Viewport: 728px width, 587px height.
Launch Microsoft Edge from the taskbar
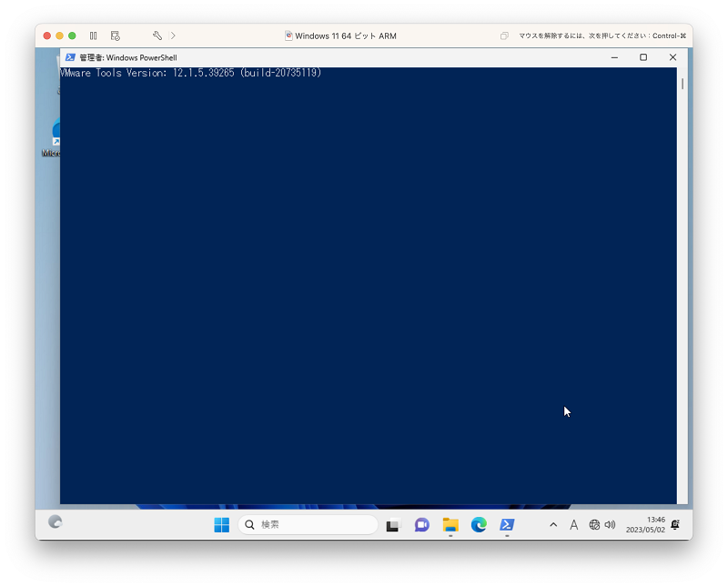click(x=479, y=525)
